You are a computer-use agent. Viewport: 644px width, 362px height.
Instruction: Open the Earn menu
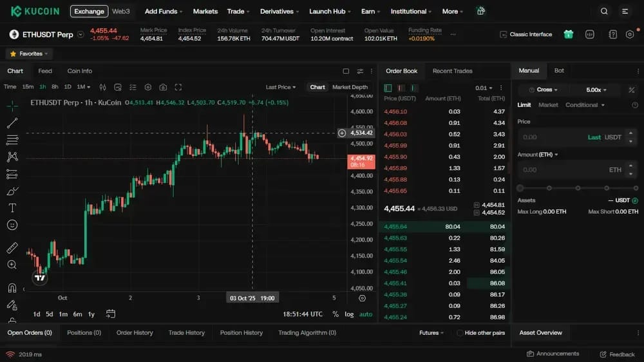click(x=370, y=12)
